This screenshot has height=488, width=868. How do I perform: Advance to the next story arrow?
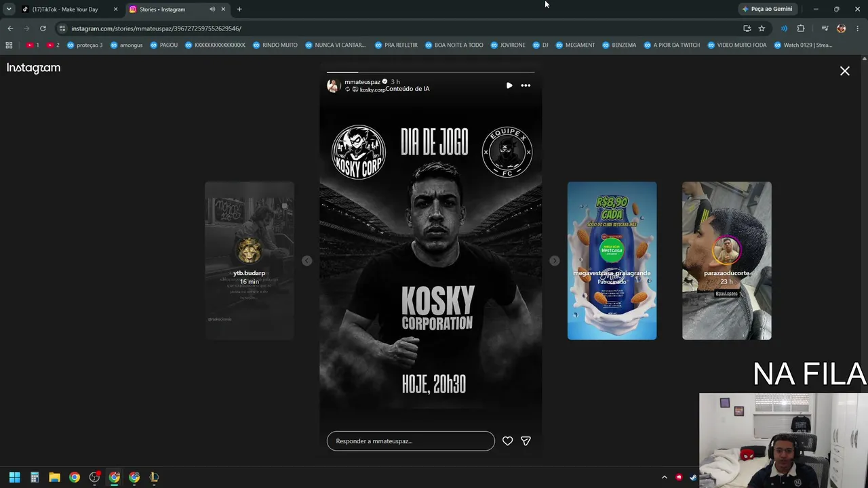click(x=555, y=261)
